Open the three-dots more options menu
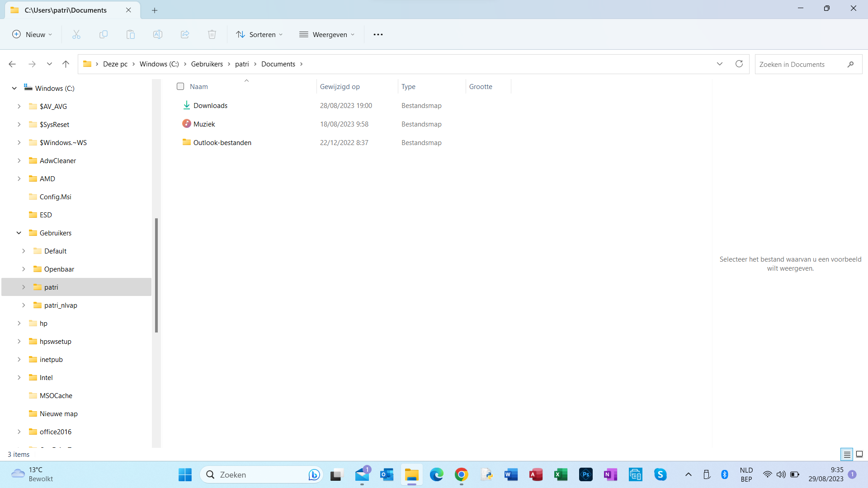 tap(378, 34)
